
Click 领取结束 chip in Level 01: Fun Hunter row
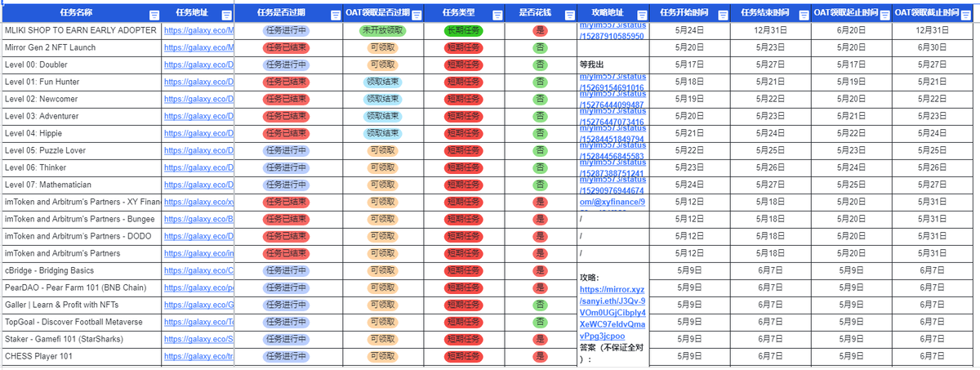tap(383, 82)
